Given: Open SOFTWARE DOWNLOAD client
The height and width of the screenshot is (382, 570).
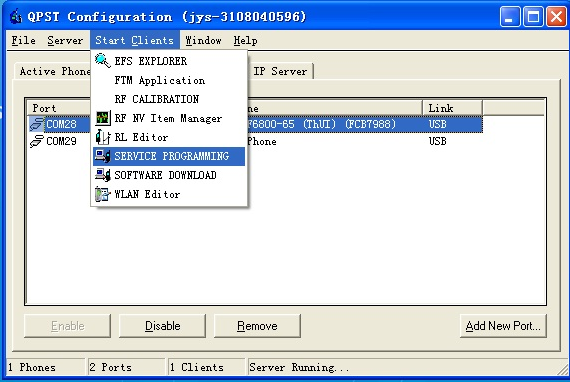Looking at the screenshot, I should [169, 175].
